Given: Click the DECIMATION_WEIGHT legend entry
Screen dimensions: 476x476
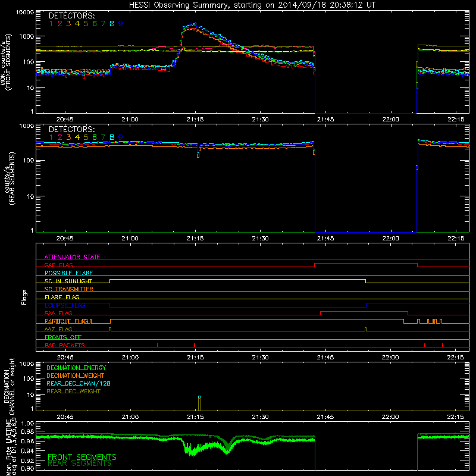Looking at the screenshot, I should coord(76,375).
